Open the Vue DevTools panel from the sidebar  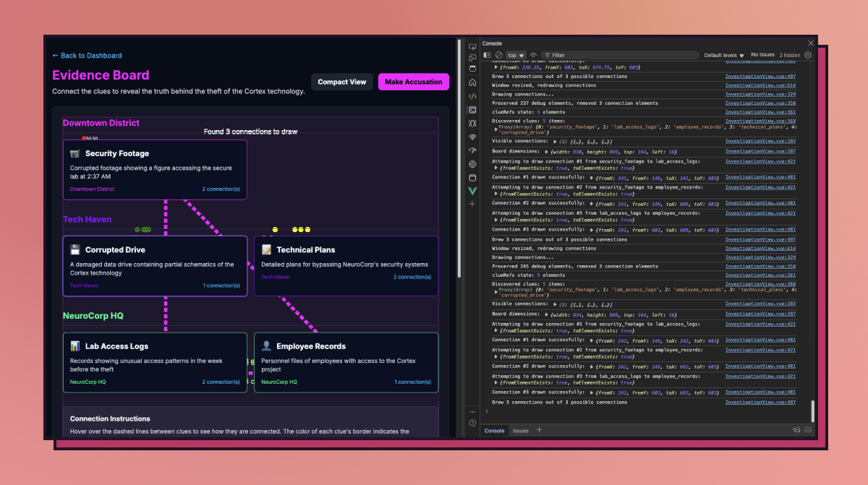(x=472, y=190)
